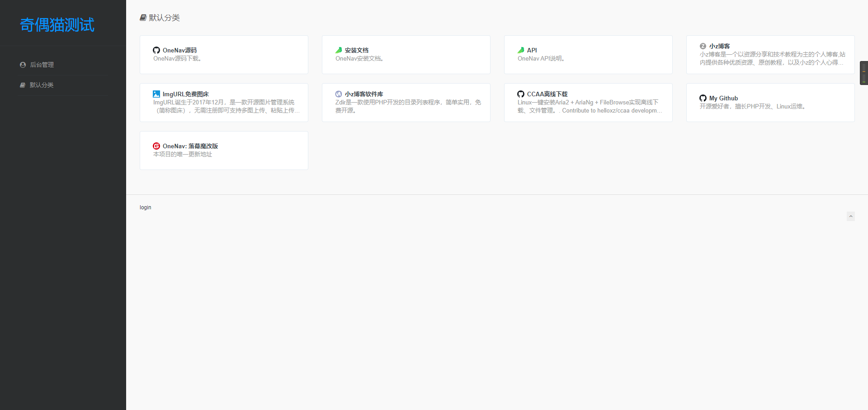Open the API title link

[532, 50]
